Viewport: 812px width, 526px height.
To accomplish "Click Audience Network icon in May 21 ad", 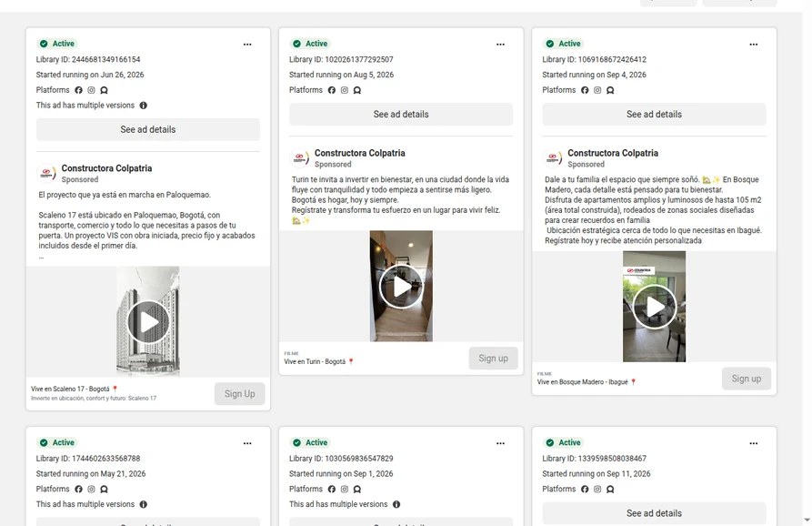I will tap(104, 490).
